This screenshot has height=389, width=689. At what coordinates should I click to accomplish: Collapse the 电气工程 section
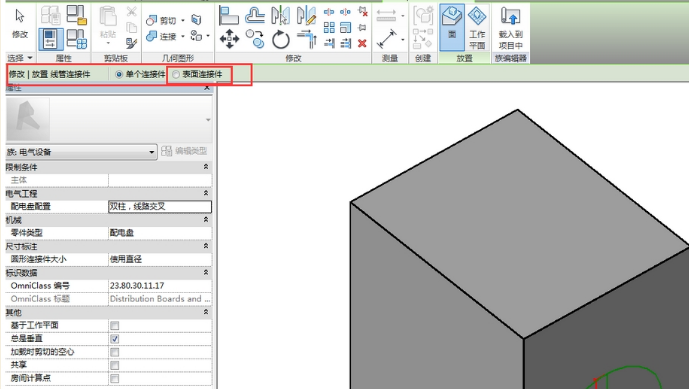(x=206, y=193)
